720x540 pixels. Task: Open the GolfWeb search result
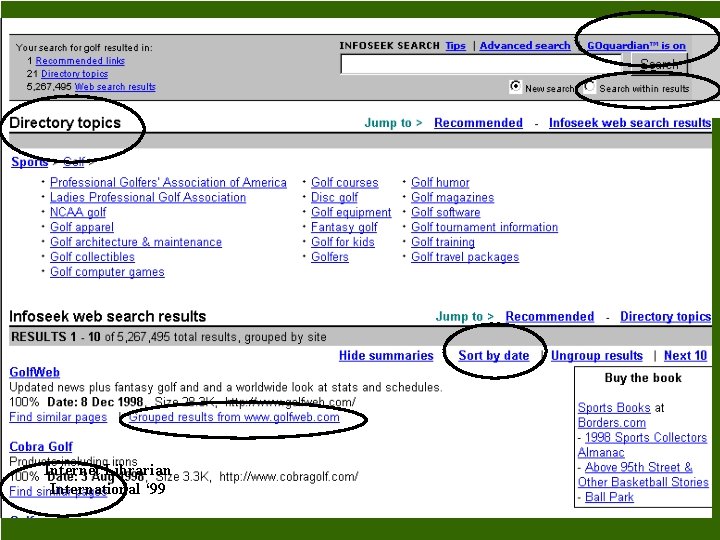(34, 372)
